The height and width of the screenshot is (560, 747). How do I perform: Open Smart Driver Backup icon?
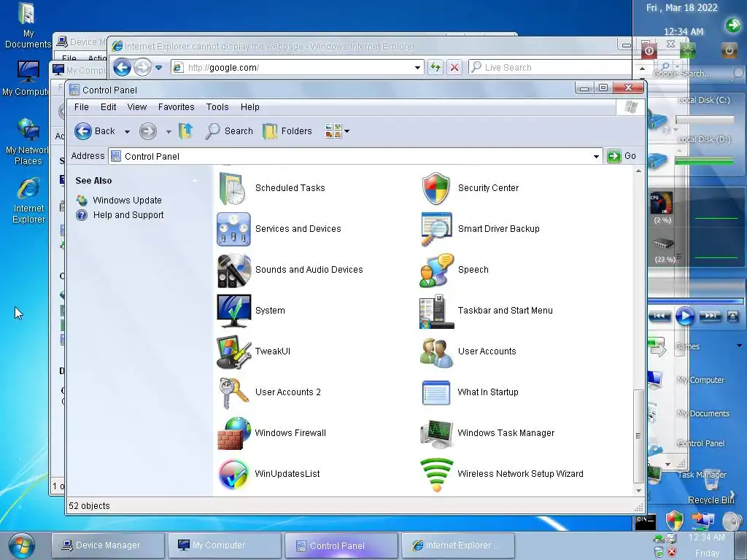436,229
